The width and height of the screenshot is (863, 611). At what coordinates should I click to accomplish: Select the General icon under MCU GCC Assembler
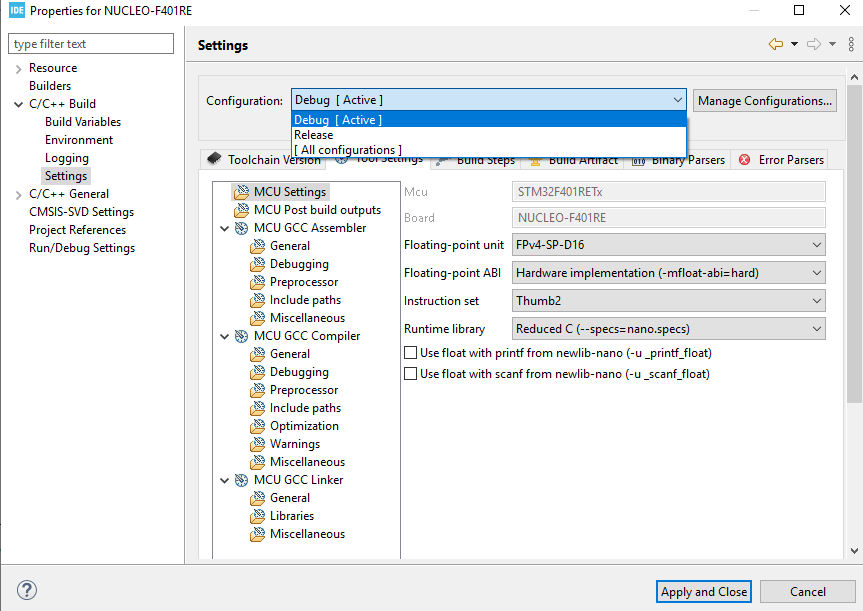click(258, 246)
